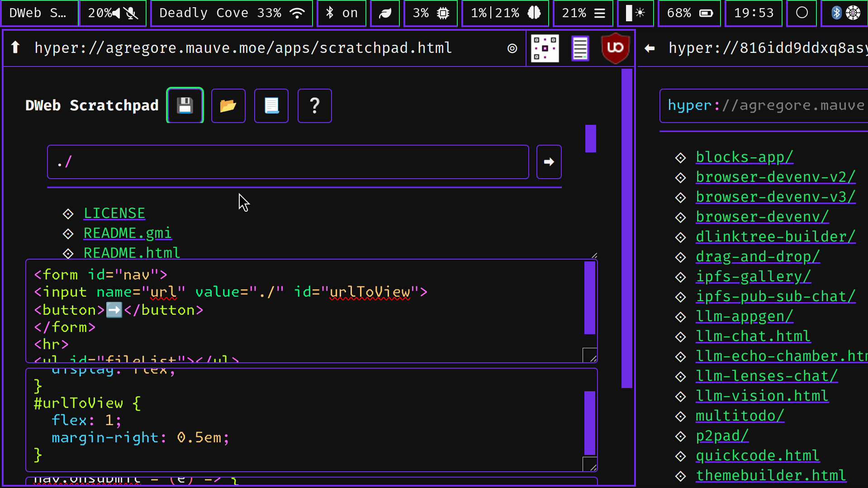
Task: Open the LICENSE file link
Action: (x=114, y=213)
